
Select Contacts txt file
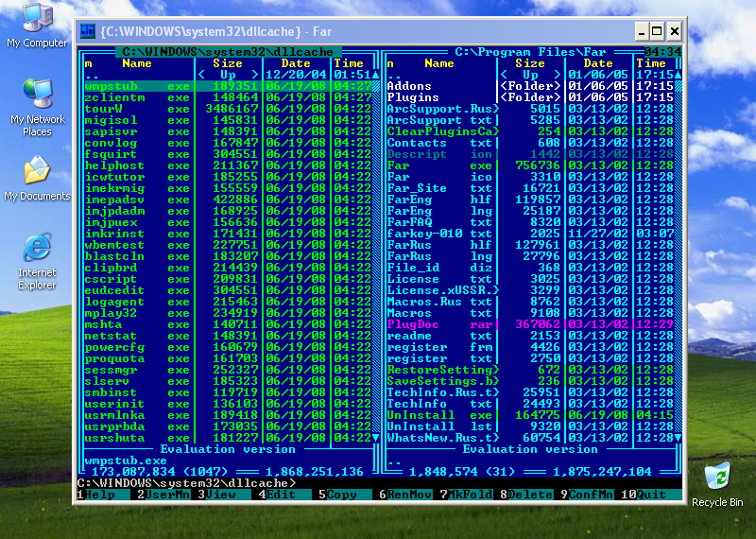pyautogui.click(x=530, y=143)
